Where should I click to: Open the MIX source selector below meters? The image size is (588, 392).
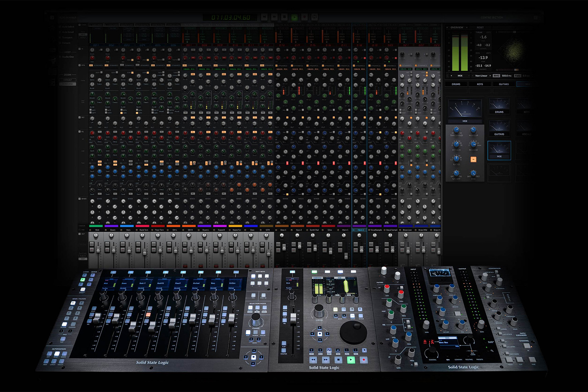click(x=460, y=76)
